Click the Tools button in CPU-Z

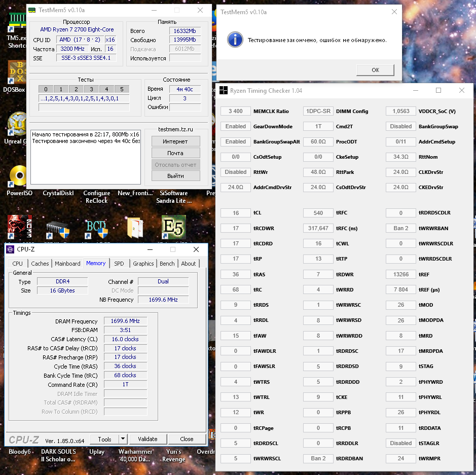click(104, 439)
